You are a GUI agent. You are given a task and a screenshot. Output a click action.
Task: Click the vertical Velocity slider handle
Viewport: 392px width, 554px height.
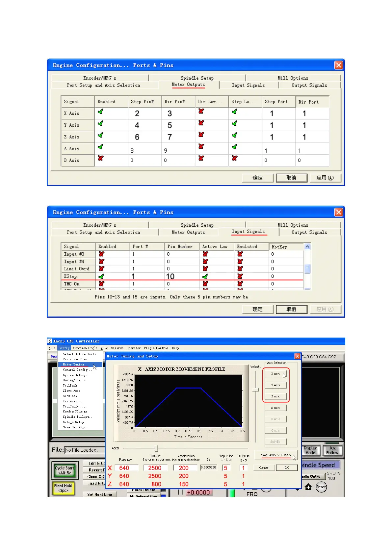point(255,390)
